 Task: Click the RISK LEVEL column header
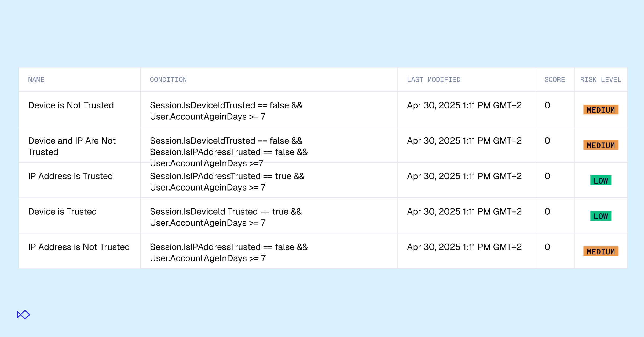pyautogui.click(x=601, y=79)
